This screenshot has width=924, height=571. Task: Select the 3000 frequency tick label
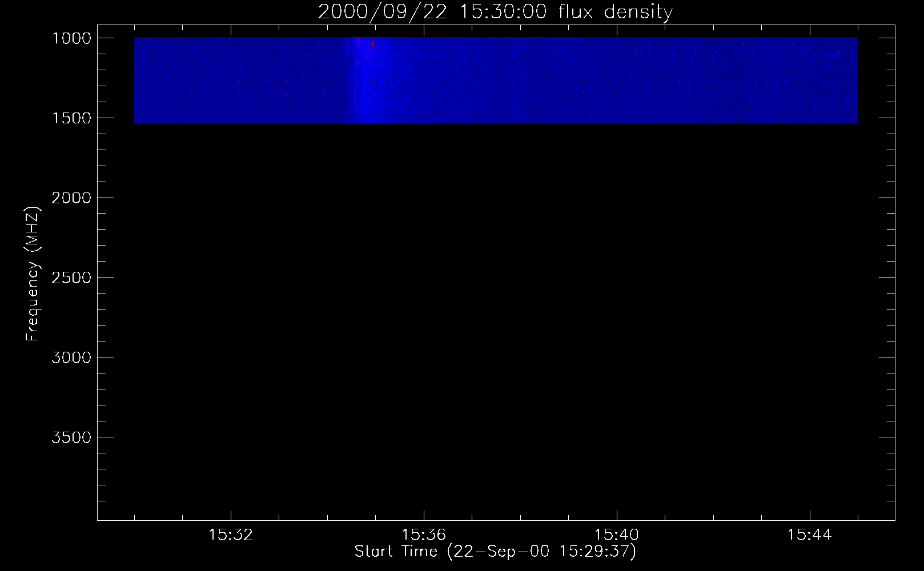coord(71,358)
